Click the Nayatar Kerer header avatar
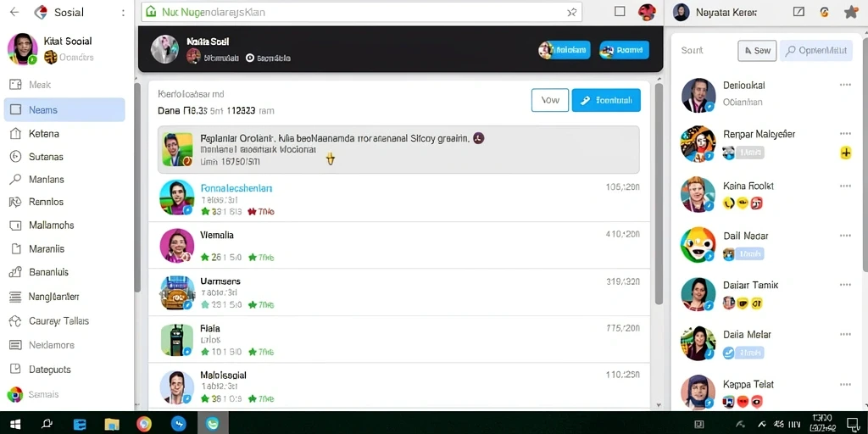The image size is (868, 434). (681, 12)
